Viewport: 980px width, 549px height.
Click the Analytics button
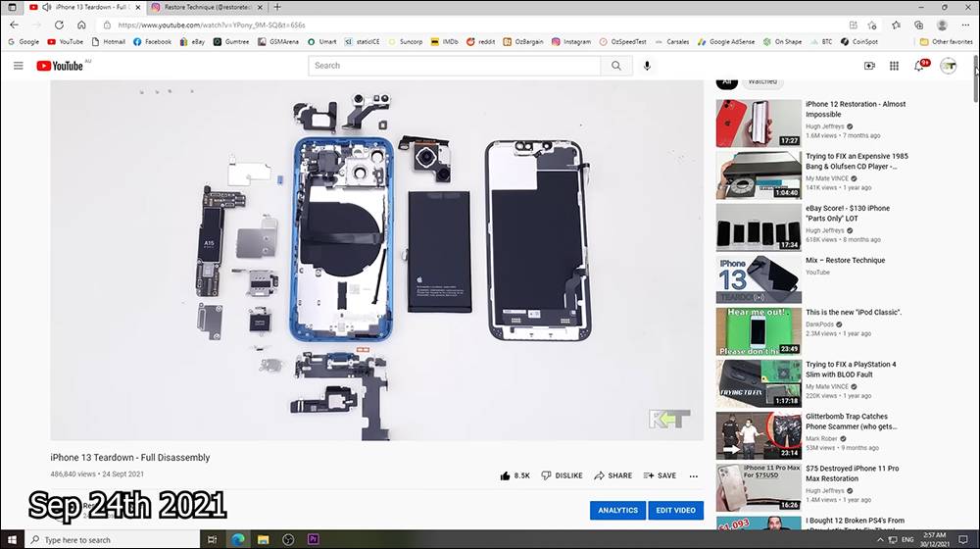pos(617,510)
